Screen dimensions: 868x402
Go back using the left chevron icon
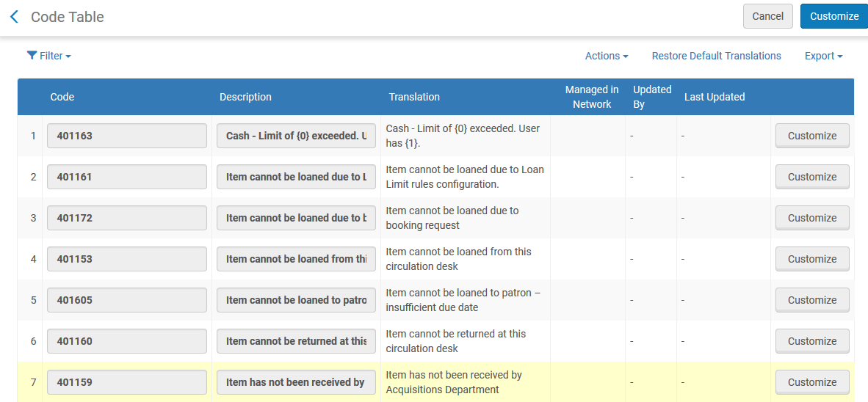[x=15, y=17]
